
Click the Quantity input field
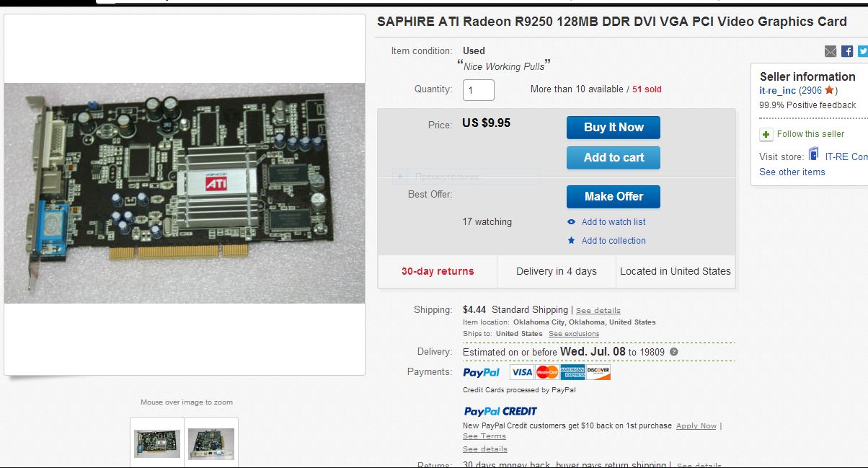click(x=478, y=90)
